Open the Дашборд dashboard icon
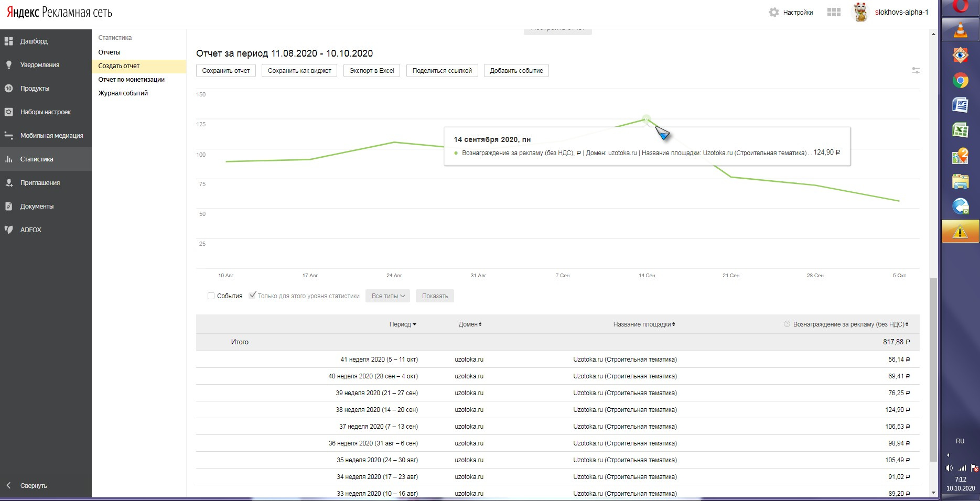This screenshot has height=501, width=980. coord(9,41)
